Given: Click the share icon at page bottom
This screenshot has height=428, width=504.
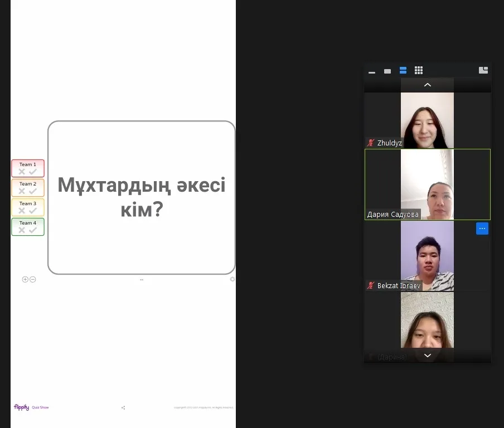Looking at the screenshot, I should 123,408.
